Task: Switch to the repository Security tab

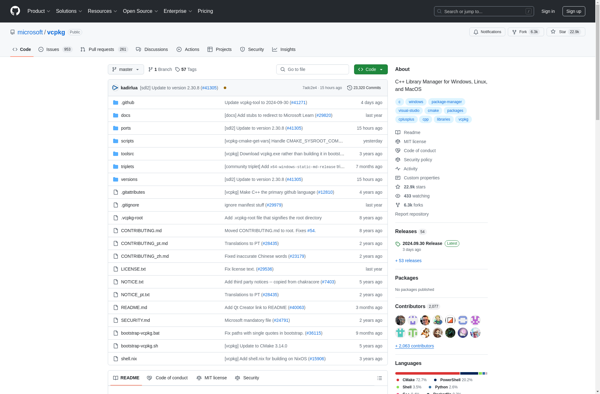Action: coord(252,49)
